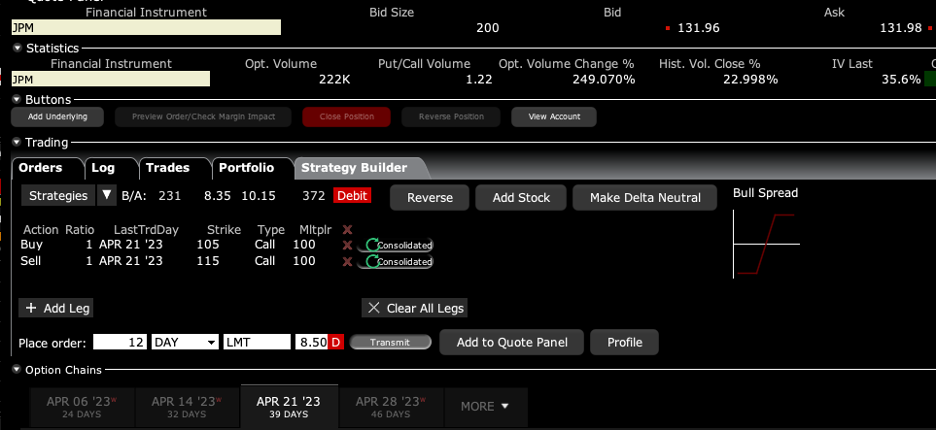Click Consolidated routing icon on Sell leg
The height and width of the screenshot is (430, 936).
tap(395, 262)
